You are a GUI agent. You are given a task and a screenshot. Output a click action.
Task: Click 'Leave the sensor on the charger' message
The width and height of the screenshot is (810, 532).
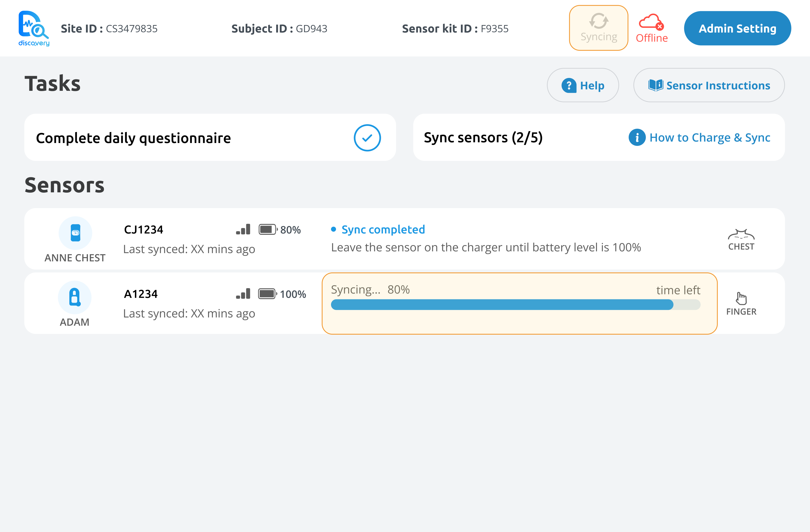(486, 247)
